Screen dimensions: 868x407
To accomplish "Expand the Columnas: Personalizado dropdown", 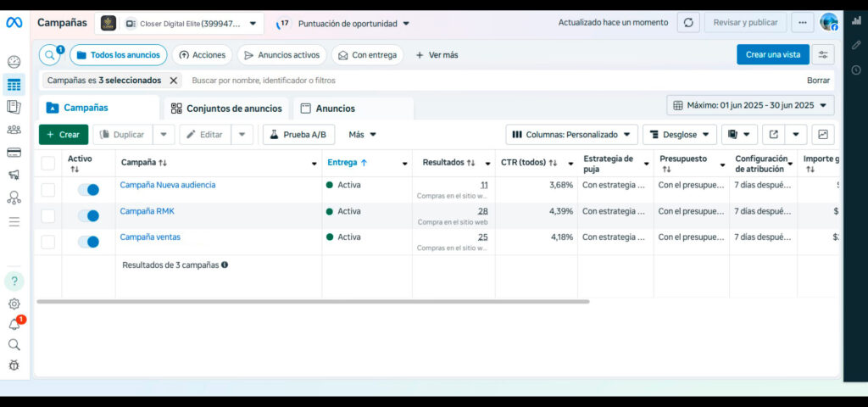I will 572,135.
